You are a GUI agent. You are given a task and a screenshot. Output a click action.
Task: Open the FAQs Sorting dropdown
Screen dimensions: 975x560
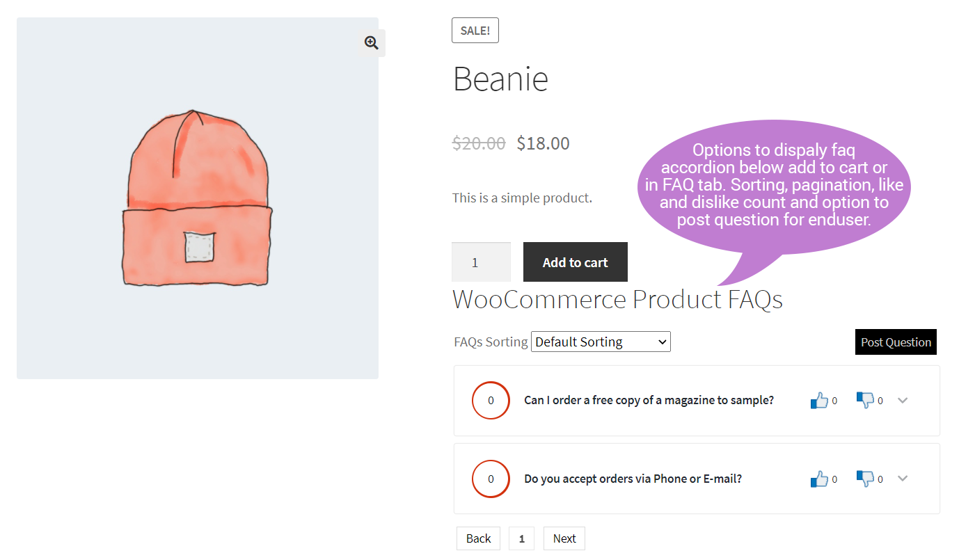click(601, 342)
